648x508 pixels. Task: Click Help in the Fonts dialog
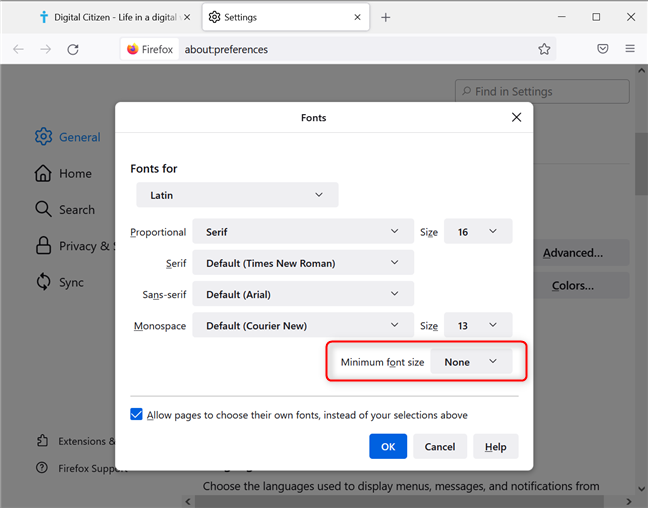[496, 446]
